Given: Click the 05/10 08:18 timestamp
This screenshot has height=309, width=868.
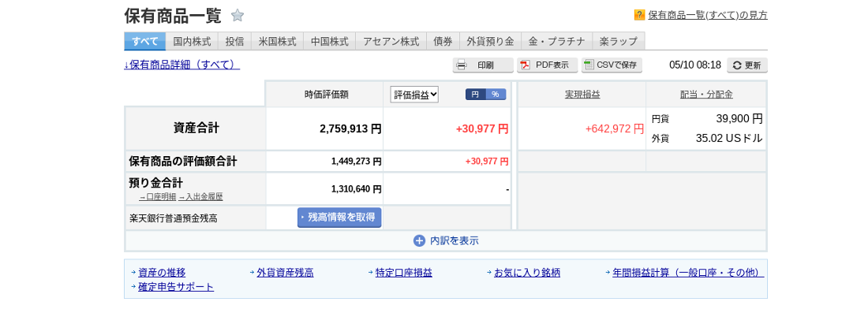Looking at the screenshot, I should (694, 65).
